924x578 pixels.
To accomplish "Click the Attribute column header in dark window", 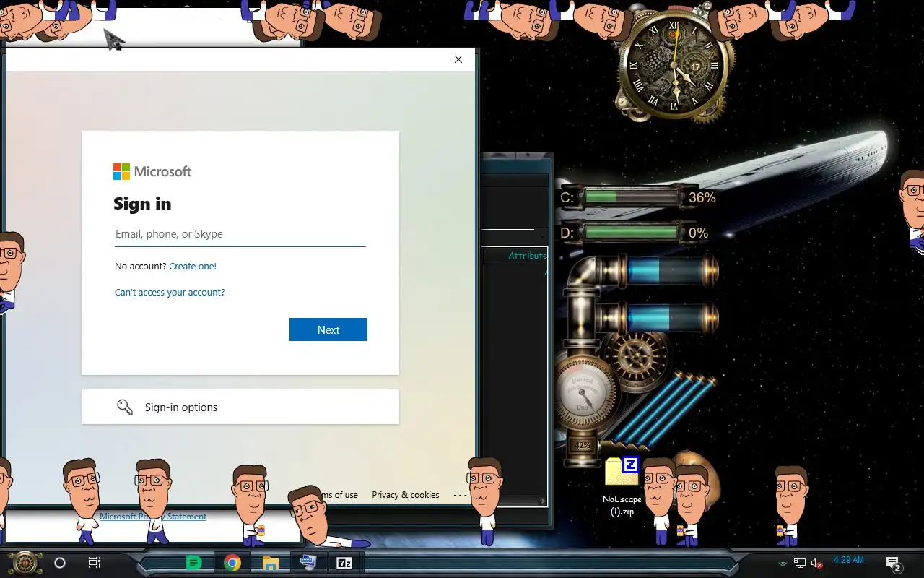I will (x=528, y=256).
